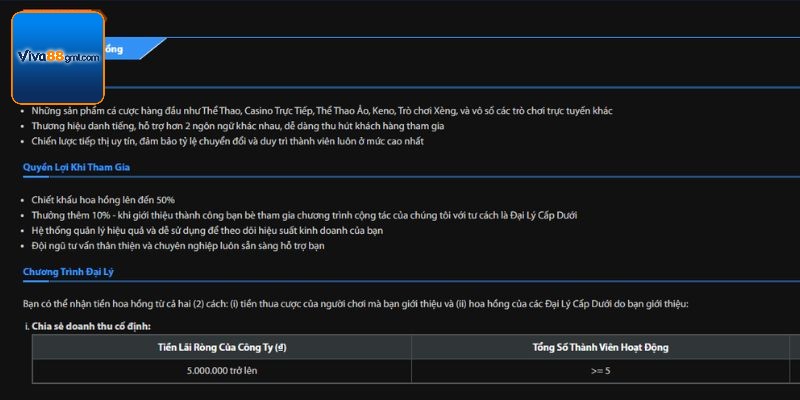Select the >= 5 table cell
800x400 pixels.
pyautogui.click(x=601, y=371)
